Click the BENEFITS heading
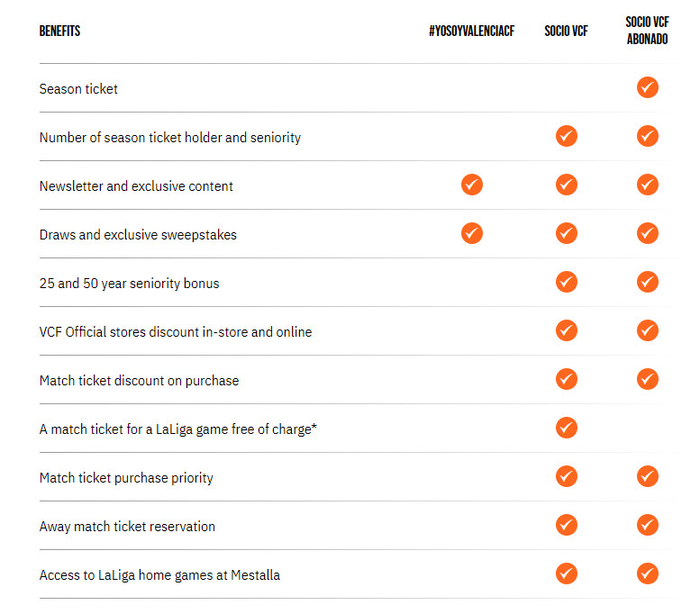700x614 pixels. [59, 31]
